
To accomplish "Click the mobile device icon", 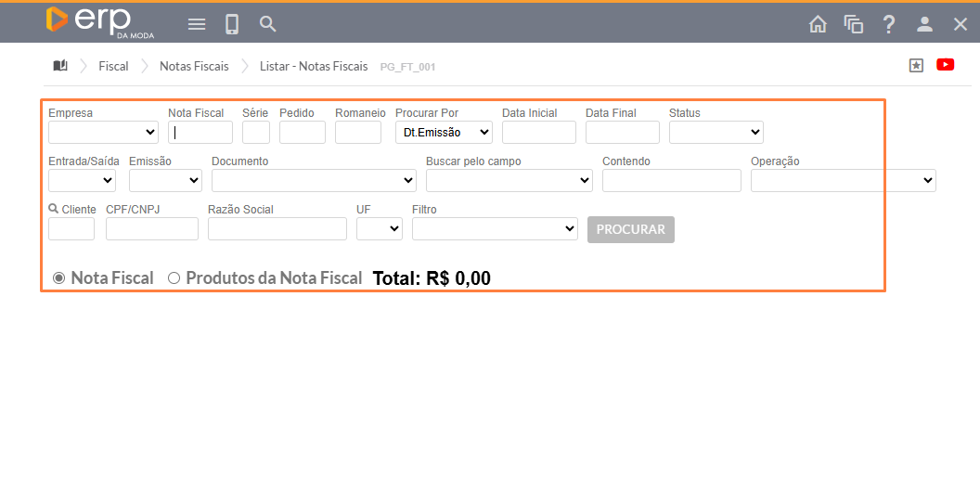I will [232, 24].
